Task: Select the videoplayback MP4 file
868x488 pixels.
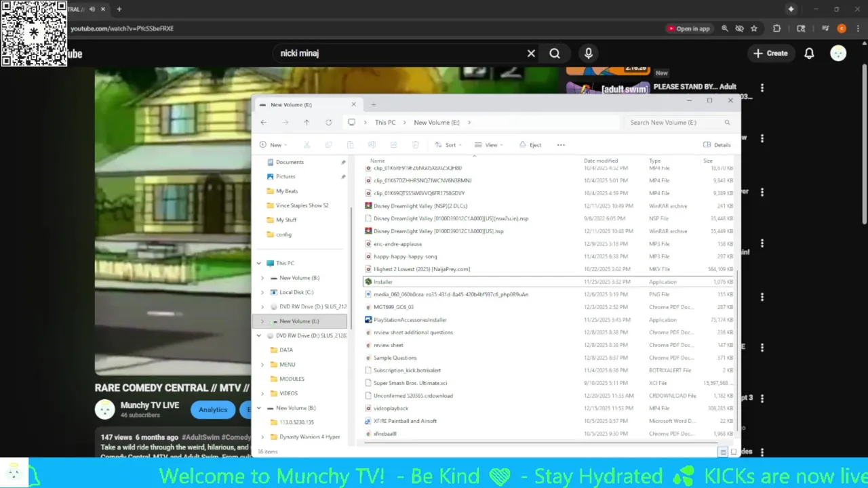Action: point(548,409)
